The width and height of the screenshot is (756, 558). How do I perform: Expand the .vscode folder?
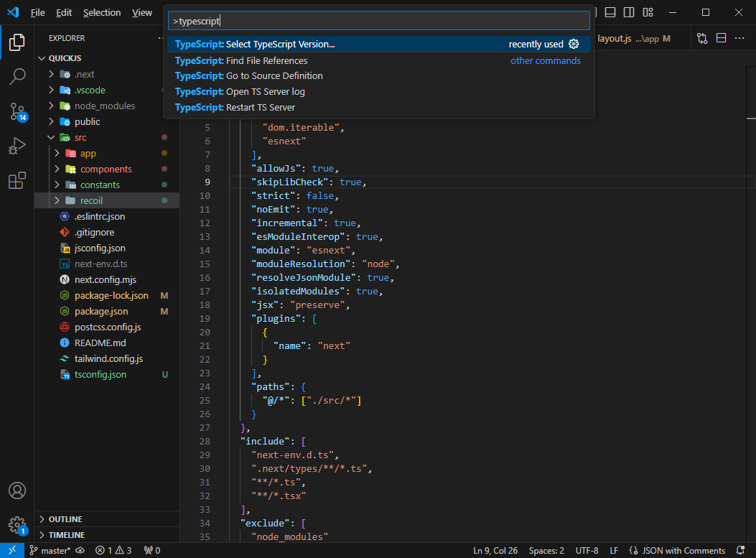pos(107,90)
